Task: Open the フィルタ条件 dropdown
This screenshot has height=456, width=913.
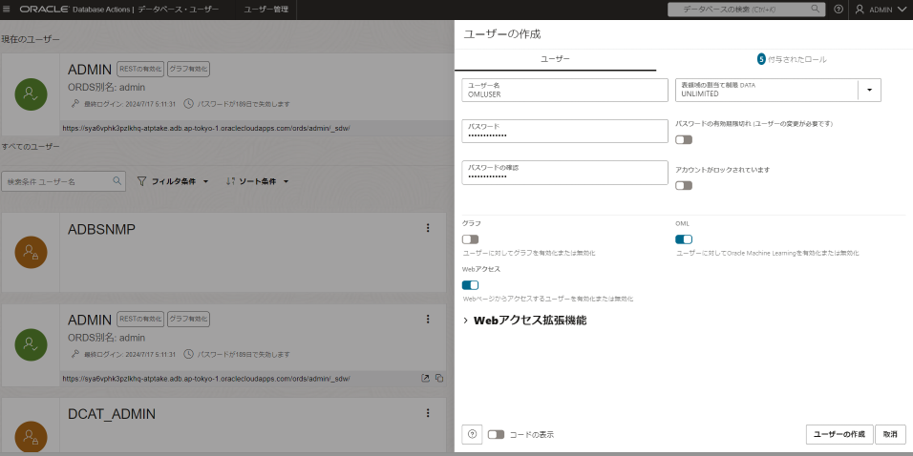Action: coord(173,182)
